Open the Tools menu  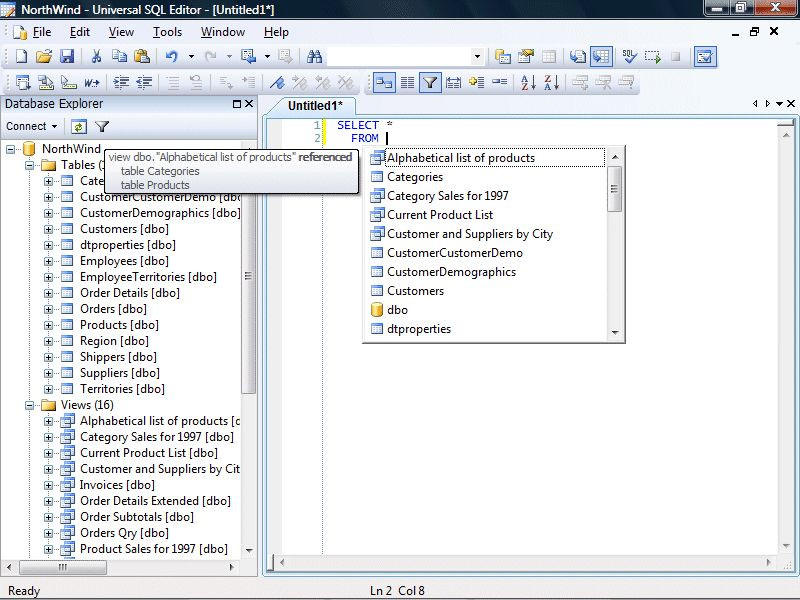(167, 32)
